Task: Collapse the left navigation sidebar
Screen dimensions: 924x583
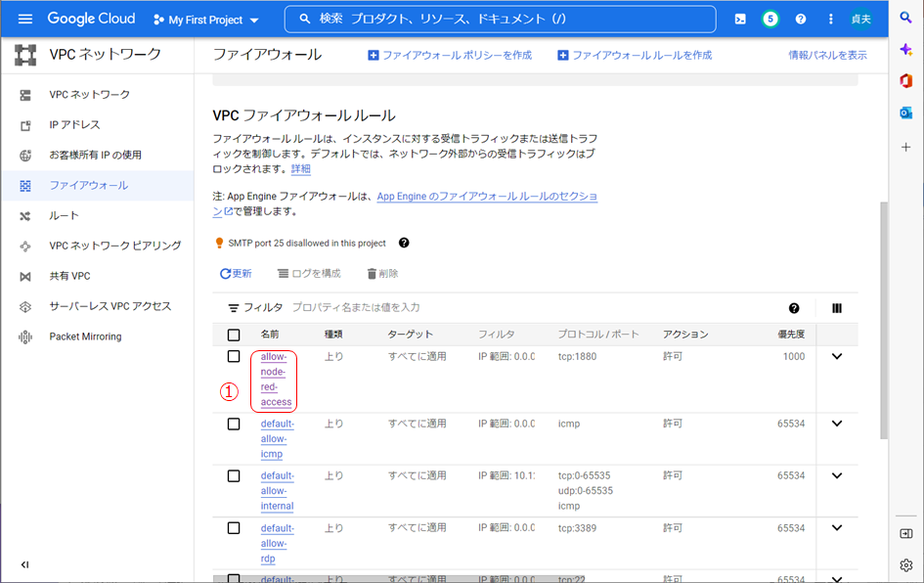Action: [25, 564]
